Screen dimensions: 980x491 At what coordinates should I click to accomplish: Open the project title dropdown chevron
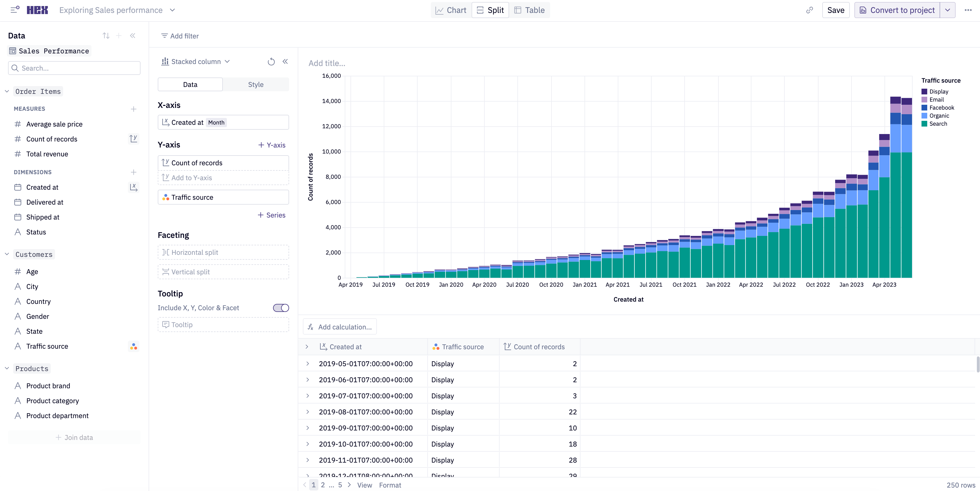coord(172,10)
